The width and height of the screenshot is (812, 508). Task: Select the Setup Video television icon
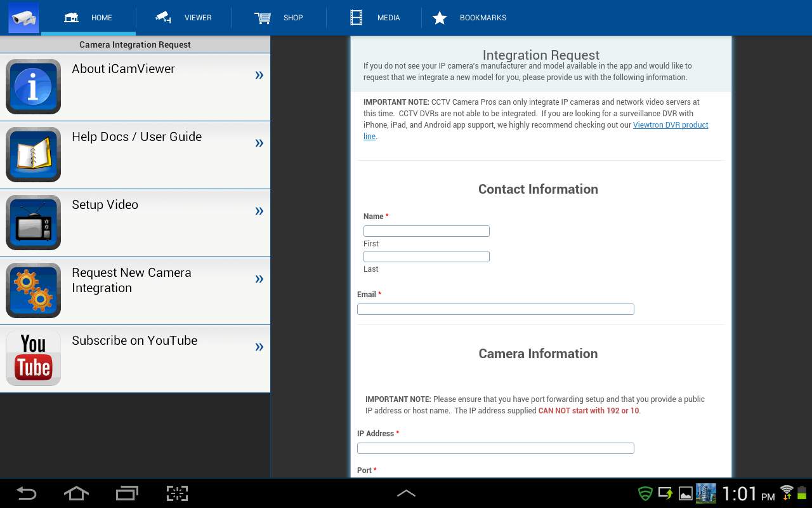point(33,222)
